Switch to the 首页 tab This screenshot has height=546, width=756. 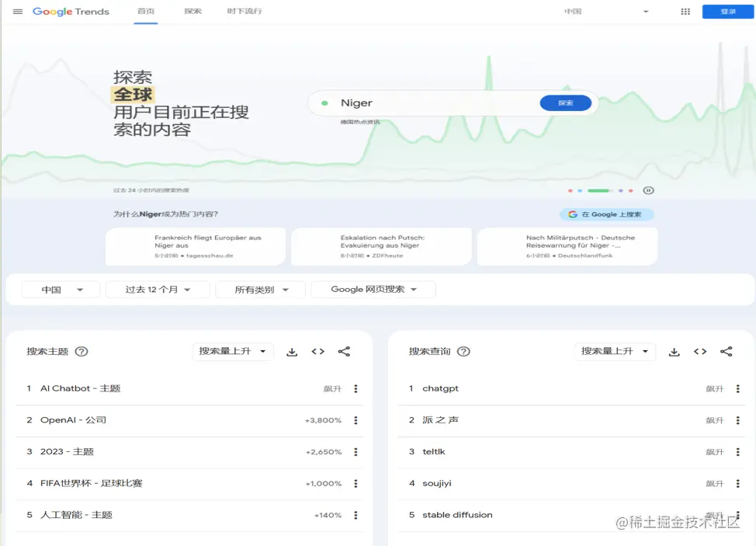pyautogui.click(x=146, y=11)
